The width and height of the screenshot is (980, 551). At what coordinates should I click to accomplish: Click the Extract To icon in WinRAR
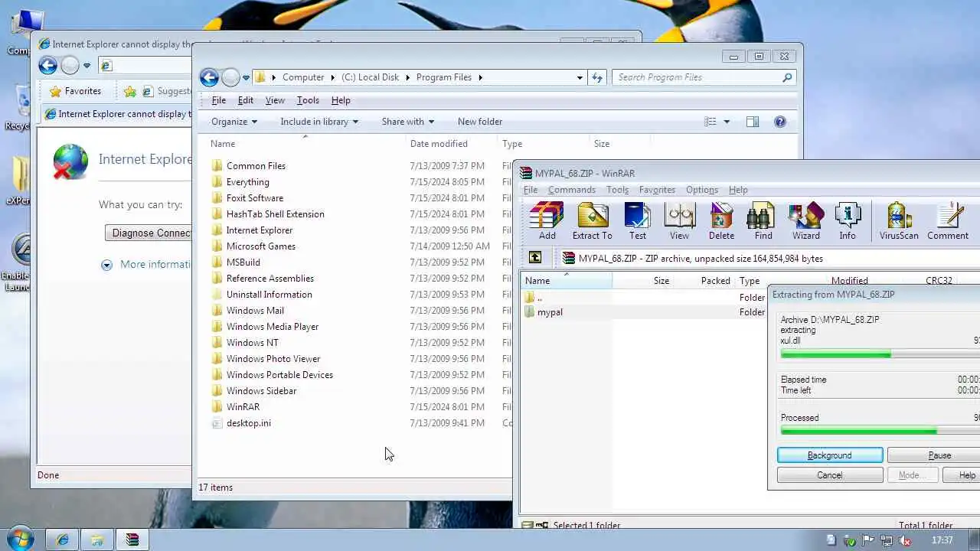[x=592, y=221]
